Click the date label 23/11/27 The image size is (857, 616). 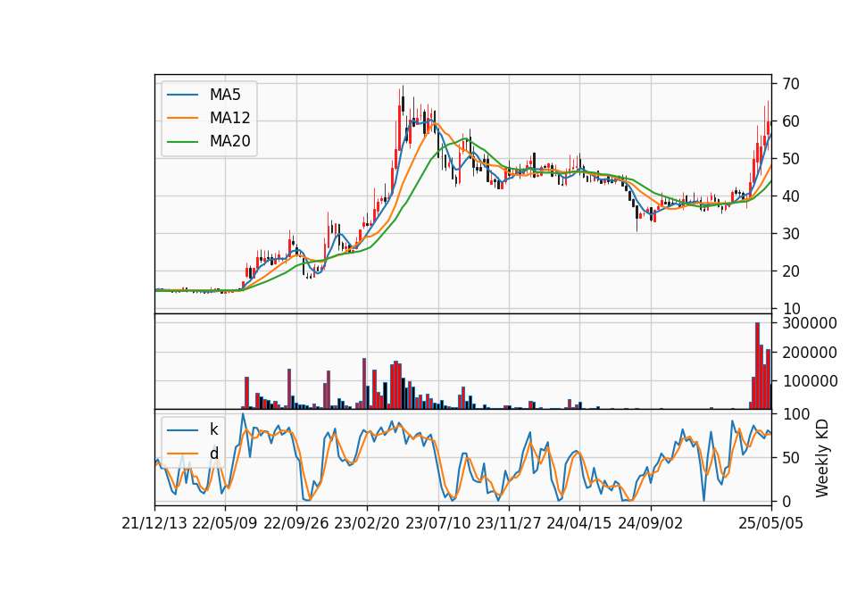coord(509,524)
